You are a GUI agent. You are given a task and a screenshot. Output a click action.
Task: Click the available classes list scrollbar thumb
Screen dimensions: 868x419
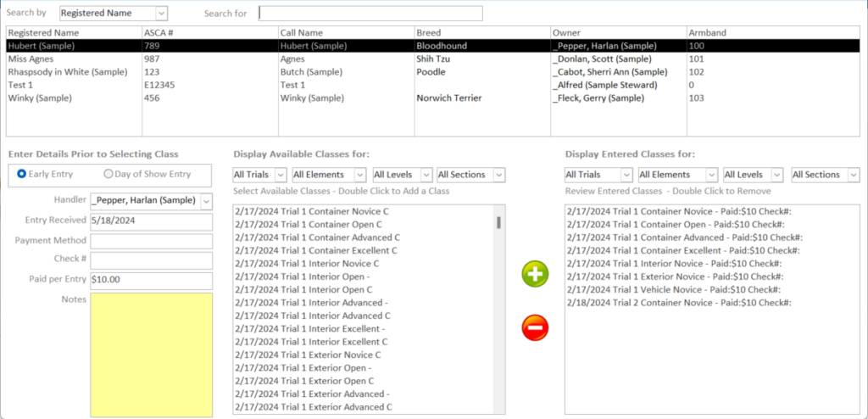[498, 223]
